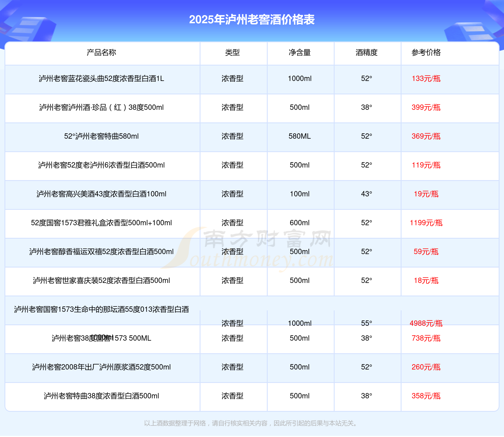This screenshot has width=504, height=437.
Task: Click price 399元/瓶
Action: pyautogui.click(x=426, y=107)
